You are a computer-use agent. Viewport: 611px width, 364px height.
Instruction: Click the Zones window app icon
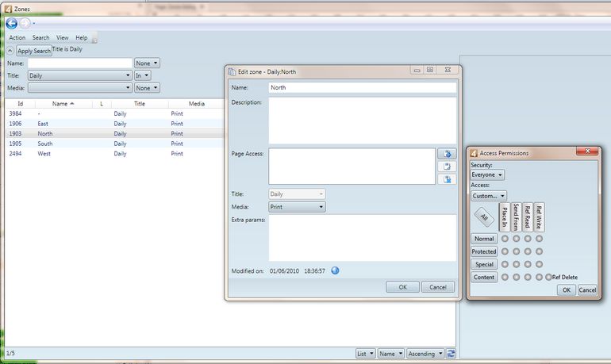tap(8, 9)
